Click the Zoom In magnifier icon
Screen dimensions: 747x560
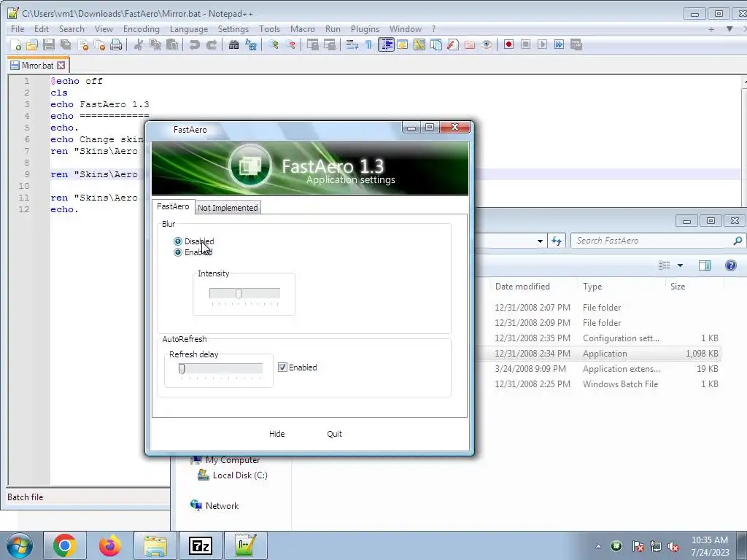(273, 44)
